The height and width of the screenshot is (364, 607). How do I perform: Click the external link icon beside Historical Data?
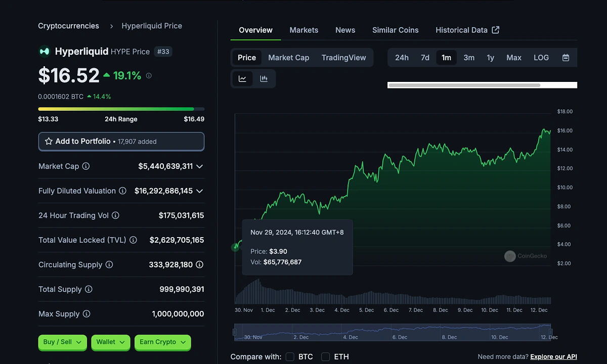pyautogui.click(x=496, y=30)
